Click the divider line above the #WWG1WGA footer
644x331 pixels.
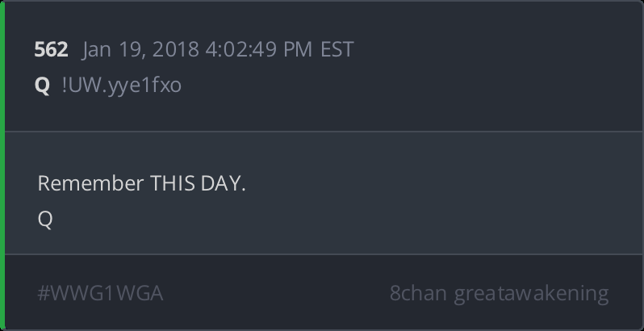(x=323, y=254)
